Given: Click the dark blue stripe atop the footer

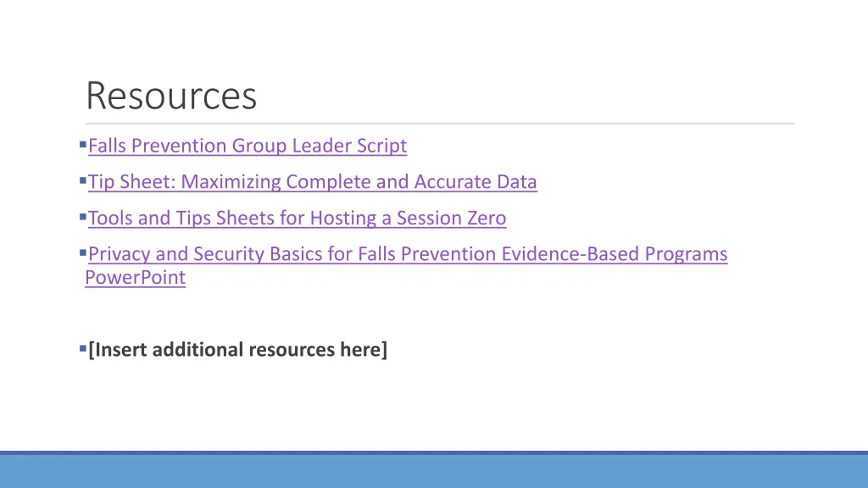Looking at the screenshot, I should [x=434, y=453].
